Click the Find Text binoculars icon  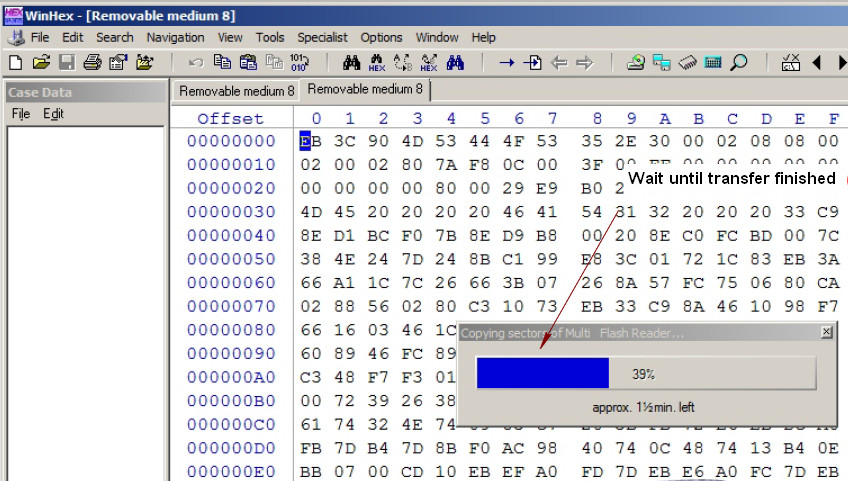pos(352,63)
